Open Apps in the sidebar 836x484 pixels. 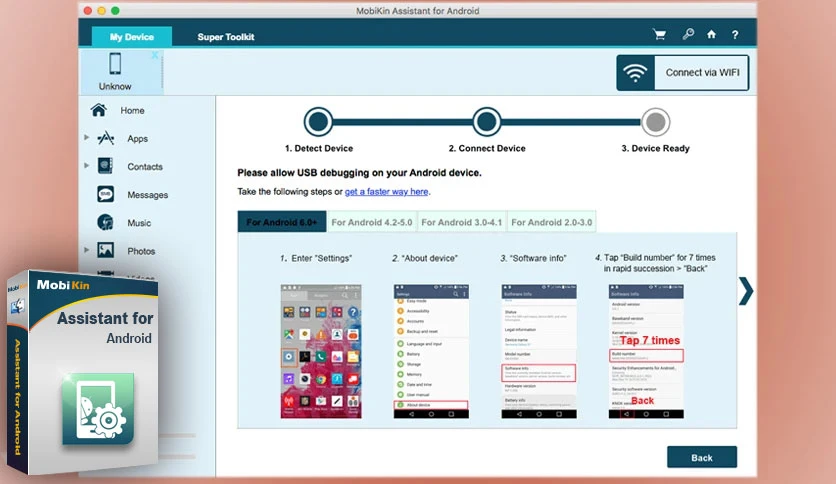[138, 139]
